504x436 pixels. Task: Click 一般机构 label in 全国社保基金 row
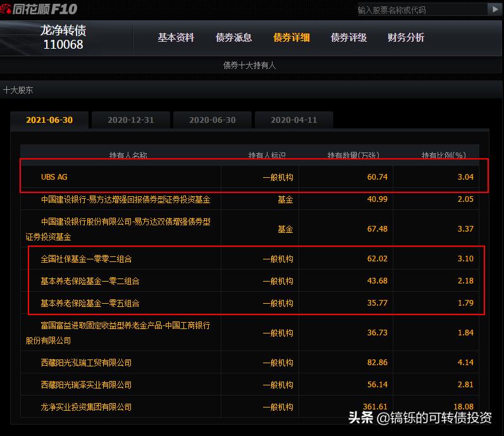point(278,259)
